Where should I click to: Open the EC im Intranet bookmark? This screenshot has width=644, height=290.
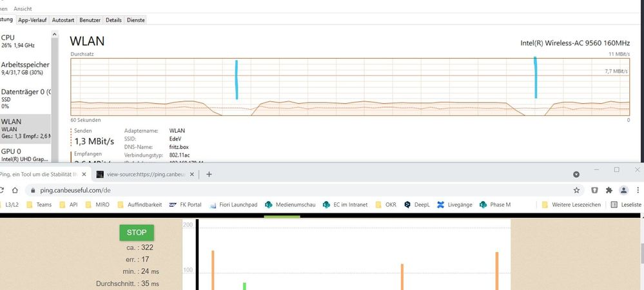pyautogui.click(x=345, y=204)
